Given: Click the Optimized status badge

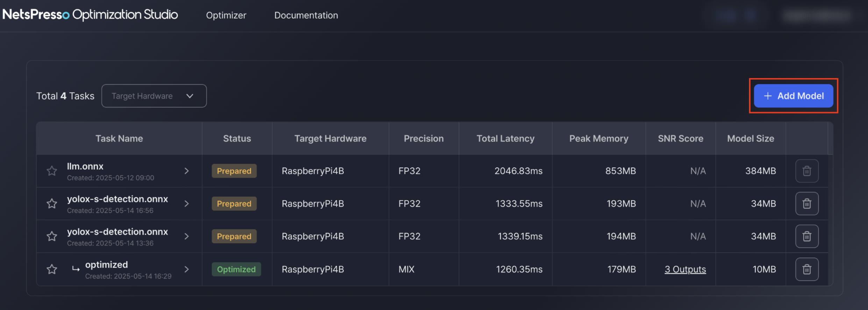Looking at the screenshot, I should [x=236, y=269].
